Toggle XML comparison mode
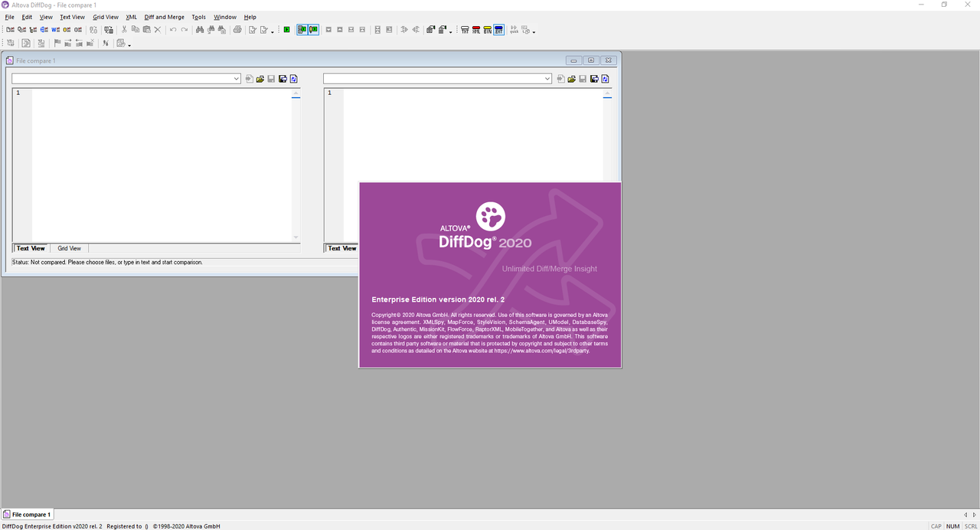 [476, 30]
